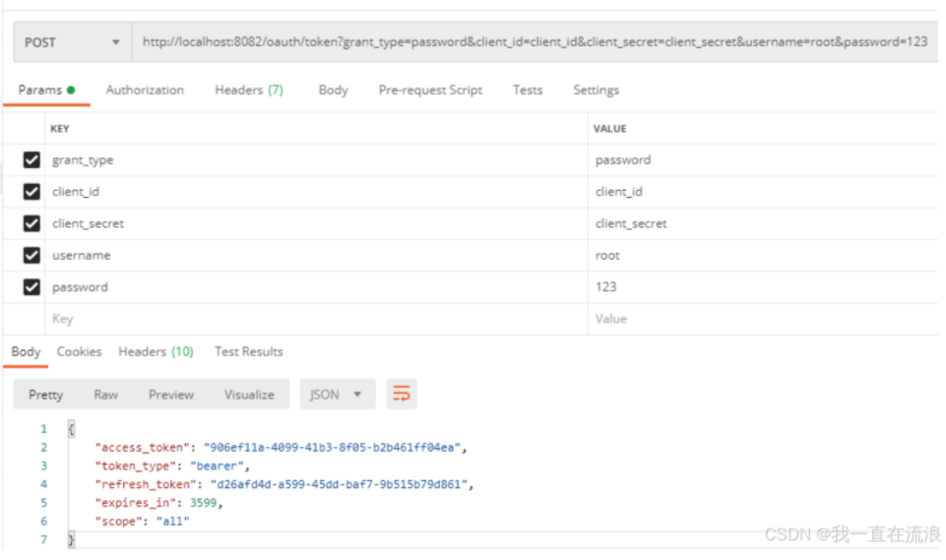Select the Raw response view

105,395
